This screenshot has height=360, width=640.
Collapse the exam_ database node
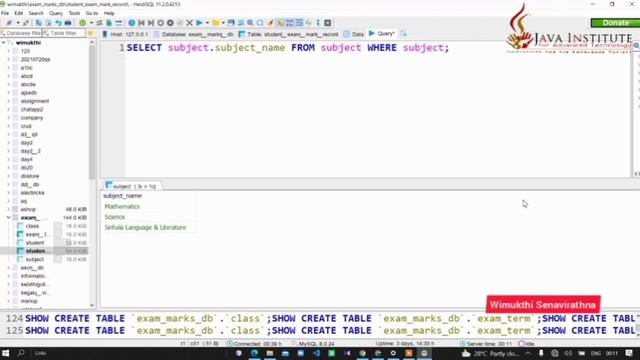(x=9, y=218)
